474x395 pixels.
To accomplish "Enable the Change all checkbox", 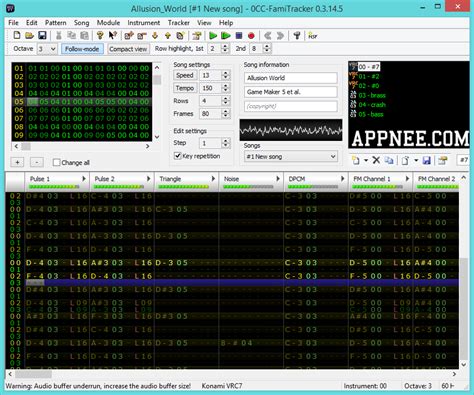I will 57,162.
